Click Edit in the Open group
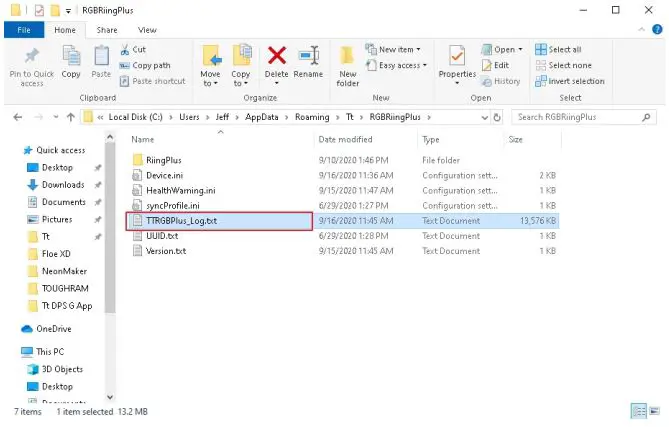669x427 pixels. pyautogui.click(x=496, y=65)
